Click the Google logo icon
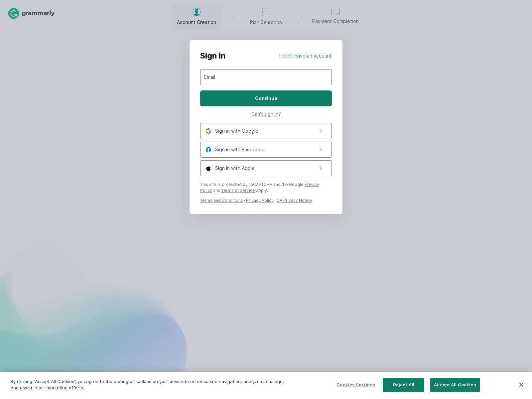This screenshot has height=399, width=532. coord(208,131)
